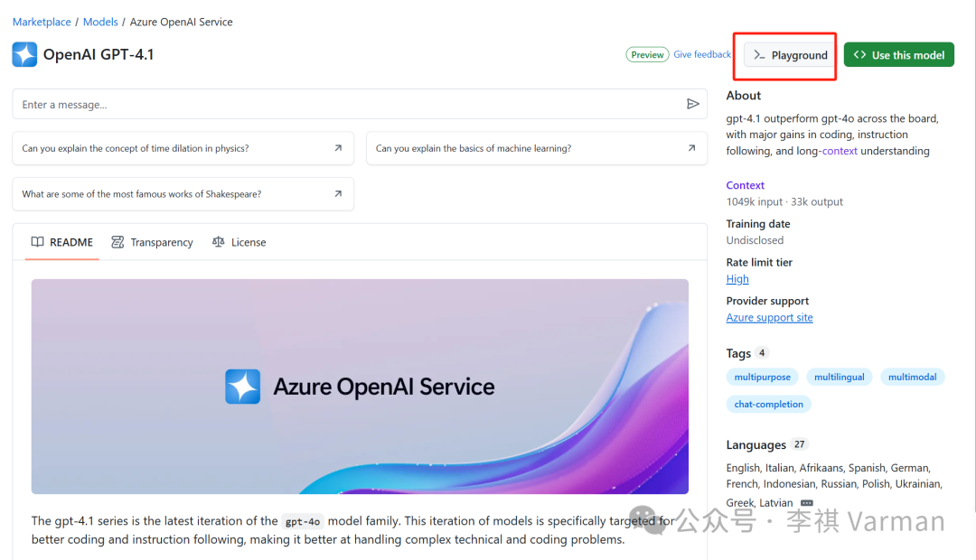
Task: Expand more languages ellipsis icon
Action: tap(807, 503)
